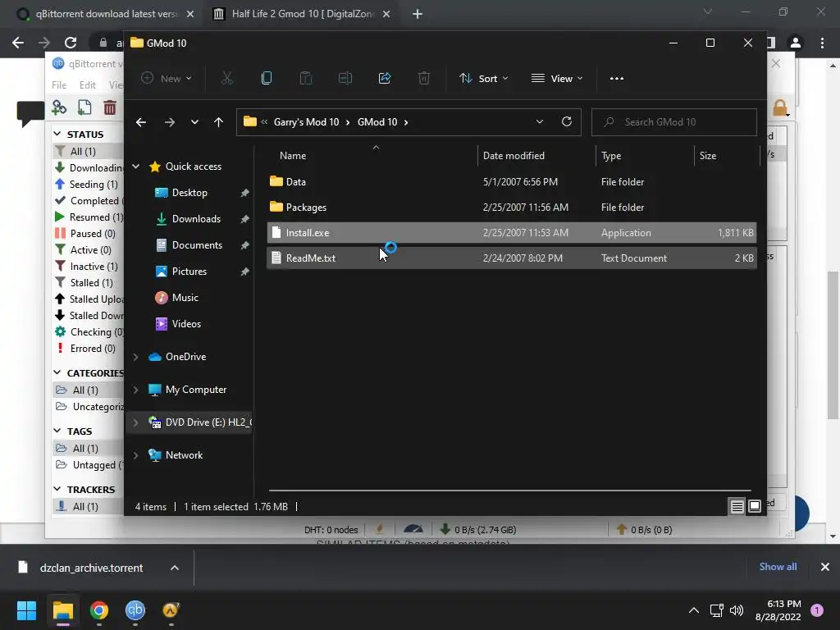This screenshot has height=630, width=840.
Task: Click the Cut scissors icon in Explorer toolbar
Action: pyautogui.click(x=227, y=79)
